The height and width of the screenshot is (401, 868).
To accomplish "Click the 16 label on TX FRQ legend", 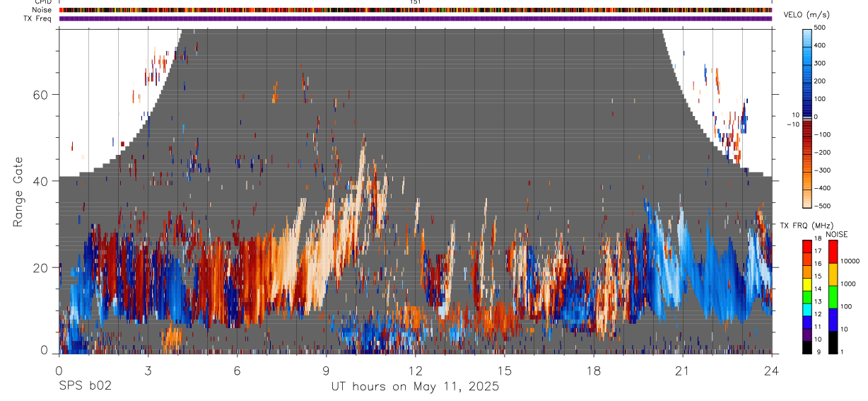I will [819, 264].
